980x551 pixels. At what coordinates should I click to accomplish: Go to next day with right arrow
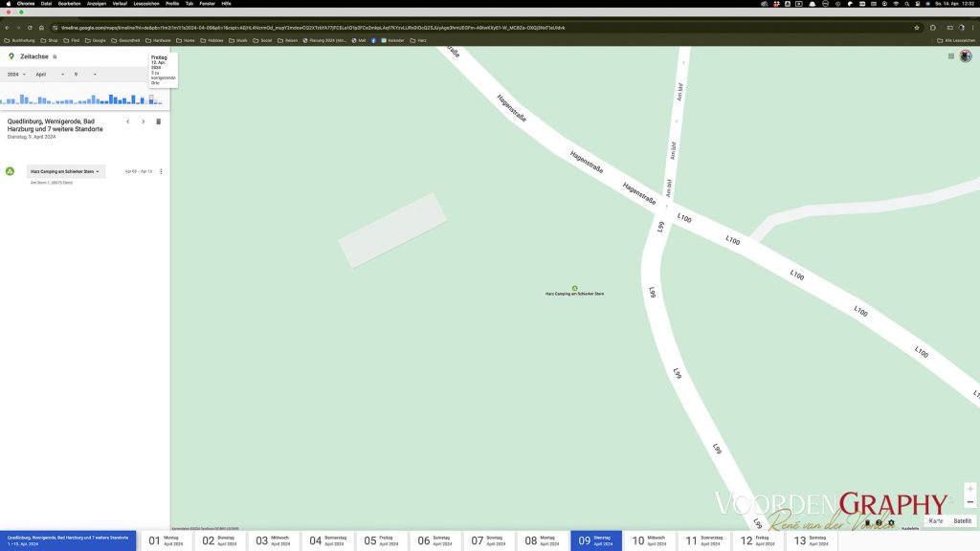[x=144, y=121]
